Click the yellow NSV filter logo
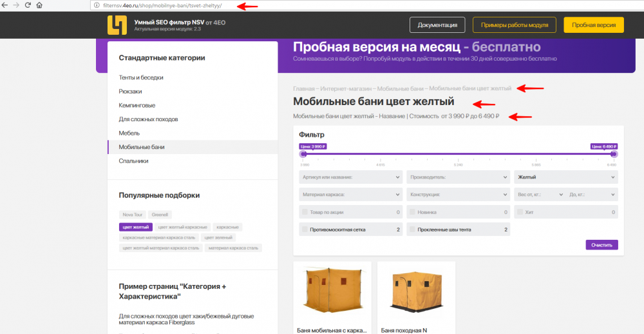Image resolution: width=644 pixels, height=334 pixels. coord(117,25)
